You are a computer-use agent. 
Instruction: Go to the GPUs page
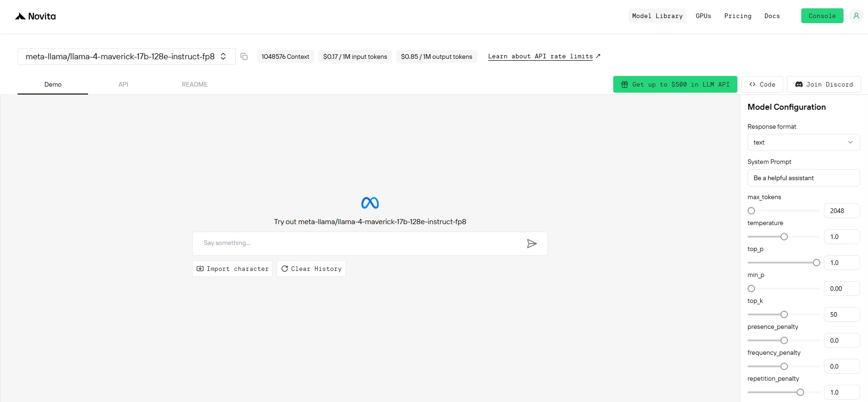click(703, 16)
